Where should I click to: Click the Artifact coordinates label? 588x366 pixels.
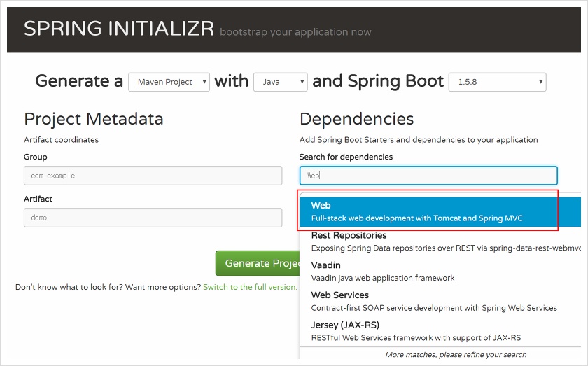61,140
